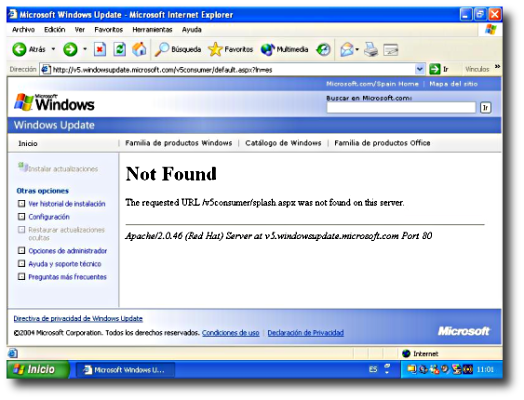The width and height of the screenshot is (524, 400).
Task: Click the Atrás back arrow icon
Action: coord(19,49)
